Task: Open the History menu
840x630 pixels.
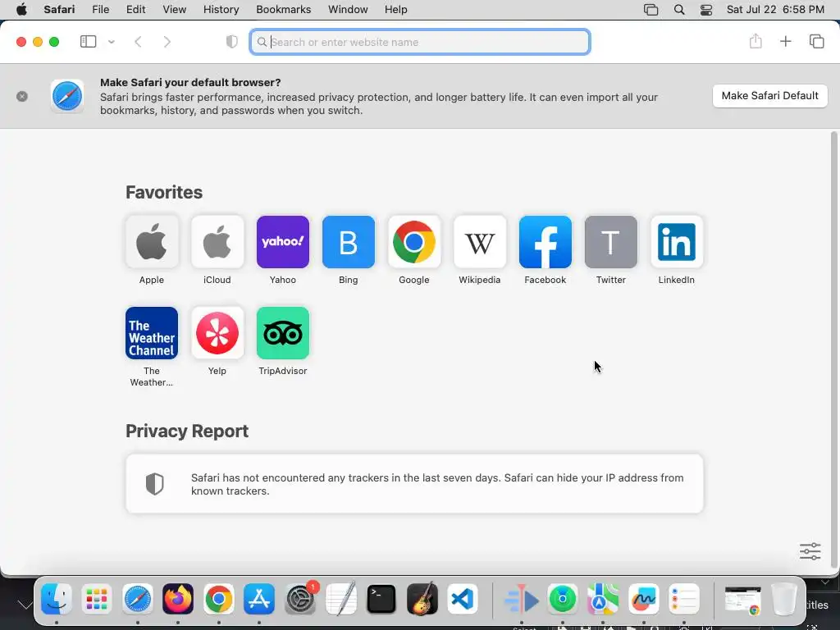Action: (x=221, y=10)
